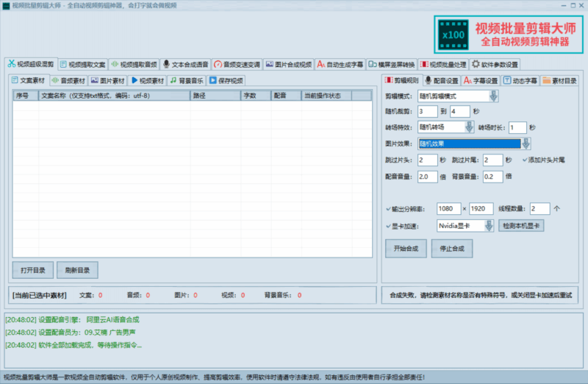Click the 线程数量 input field
Image resolution: width=588 pixels, height=384 pixels.
[x=540, y=209]
